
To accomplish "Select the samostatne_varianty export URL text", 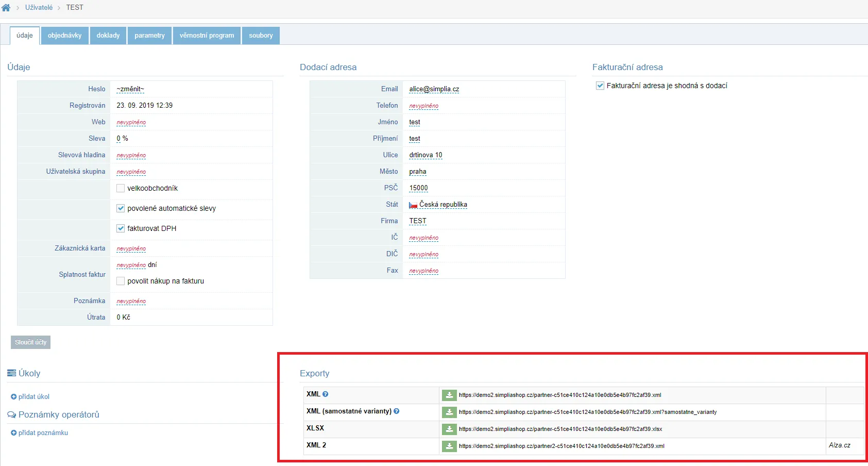I will click(588, 412).
